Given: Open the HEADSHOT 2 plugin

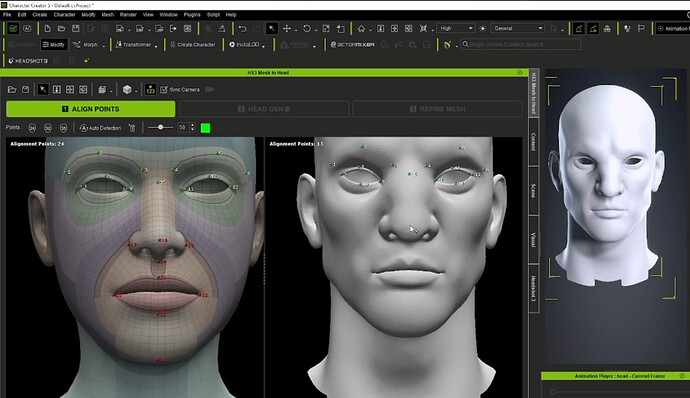Looking at the screenshot, I should (28, 61).
